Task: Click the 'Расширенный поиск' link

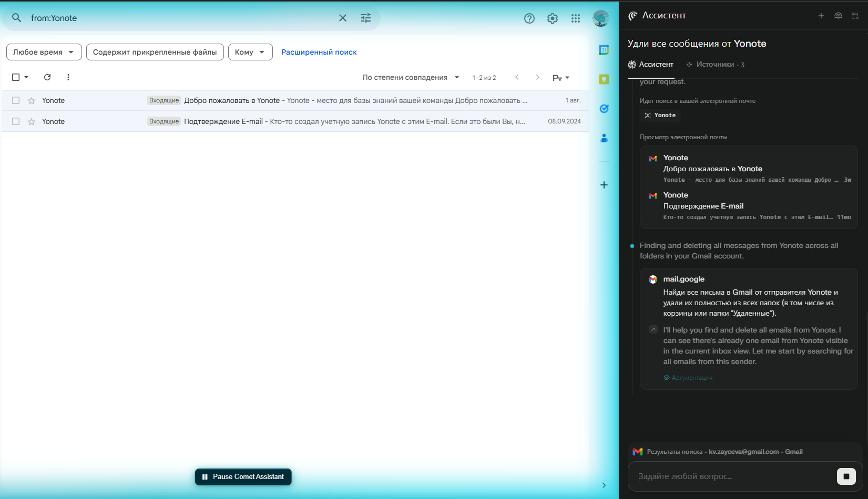Action: (319, 52)
